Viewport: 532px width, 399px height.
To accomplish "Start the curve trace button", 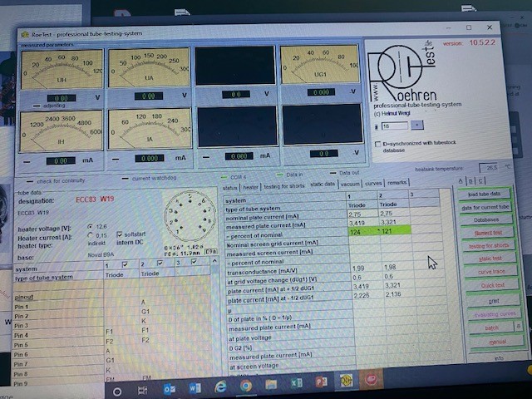I will click(x=491, y=272).
